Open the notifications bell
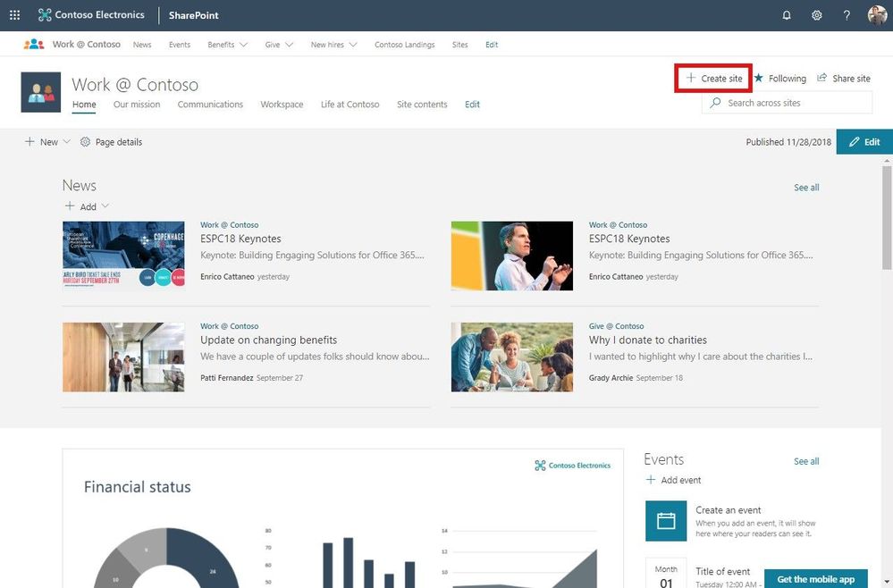The height and width of the screenshot is (588, 893). coord(787,15)
